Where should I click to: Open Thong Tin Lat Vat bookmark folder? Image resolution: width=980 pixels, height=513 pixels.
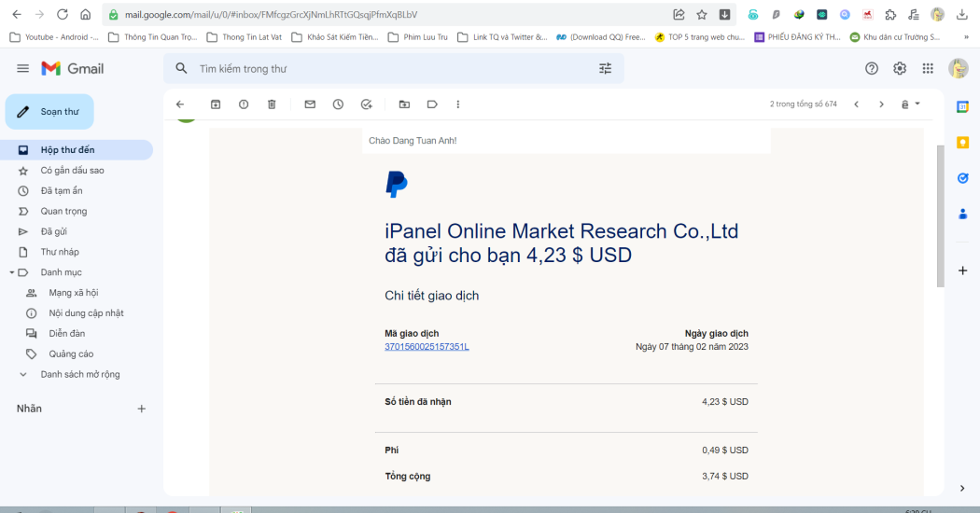pyautogui.click(x=245, y=37)
